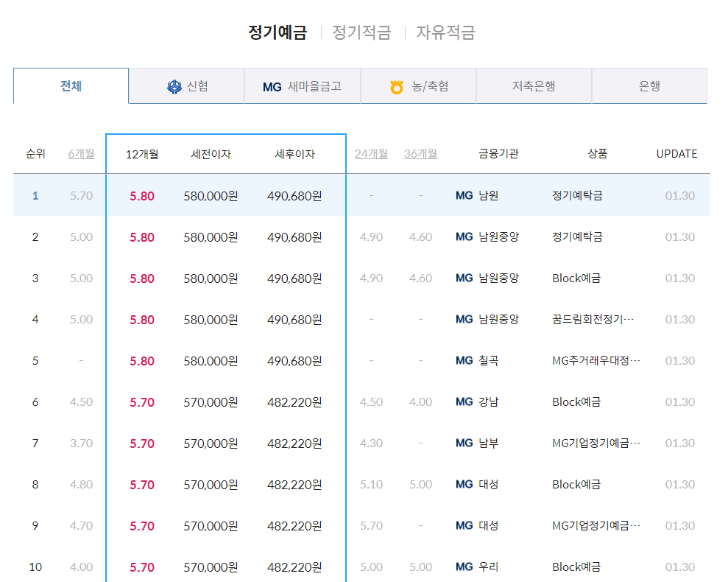Click MG logo in rank 1 row
Screen dimensions: 728x582
[x=464, y=196]
